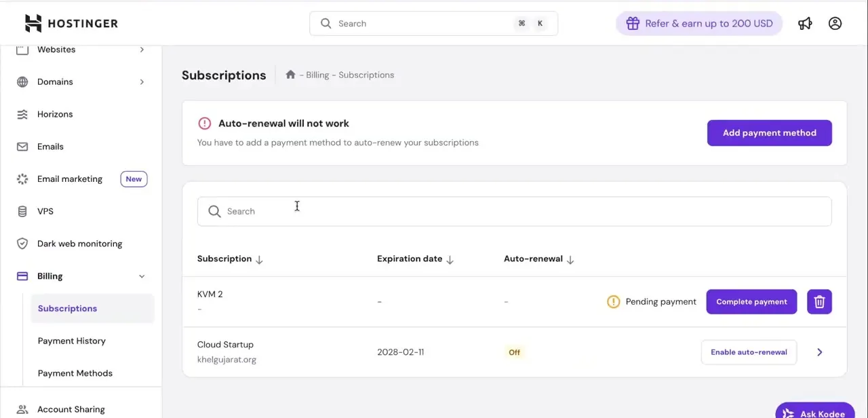Sort by Subscription column arrow

259,259
